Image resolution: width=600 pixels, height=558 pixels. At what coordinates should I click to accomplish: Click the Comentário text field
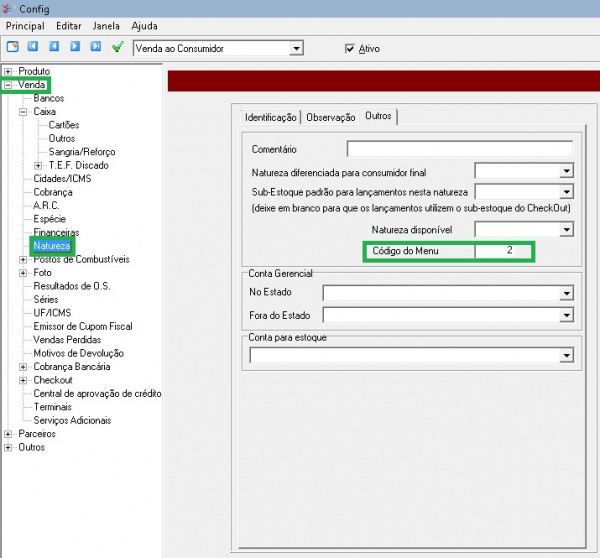[x=459, y=149]
